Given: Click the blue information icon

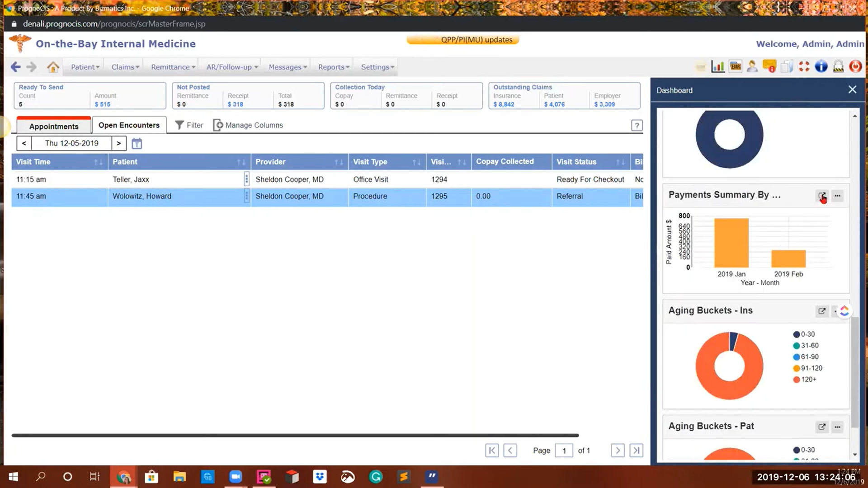Looking at the screenshot, I should [x=821, y=67].
